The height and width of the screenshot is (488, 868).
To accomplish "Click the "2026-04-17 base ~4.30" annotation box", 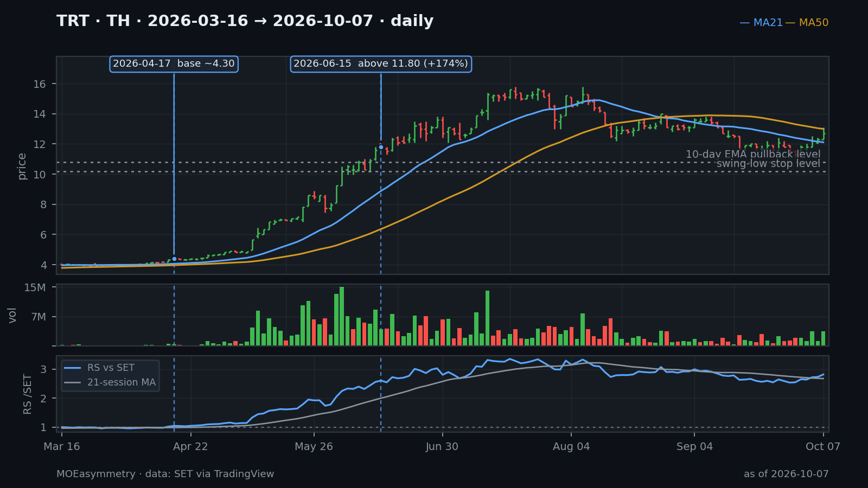I will pos(174,64).
